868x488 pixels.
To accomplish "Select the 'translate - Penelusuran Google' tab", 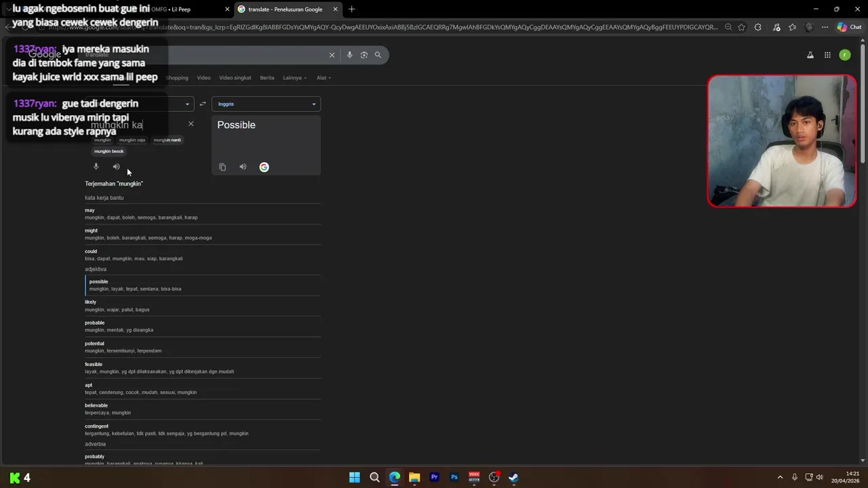I will coord(288,9).
